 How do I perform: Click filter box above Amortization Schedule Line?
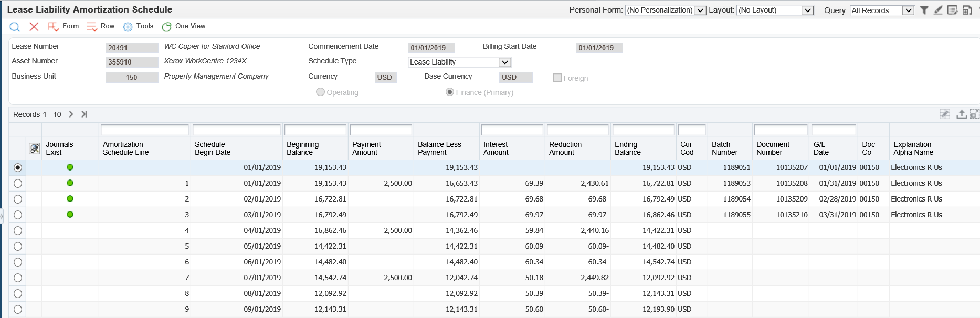[x=145, y=130]
